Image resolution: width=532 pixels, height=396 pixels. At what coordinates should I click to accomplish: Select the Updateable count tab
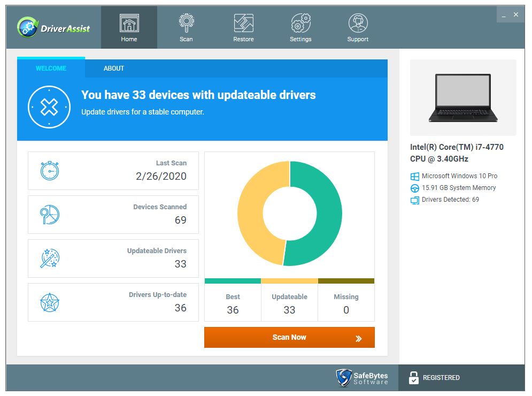click(x=289, y=303)
